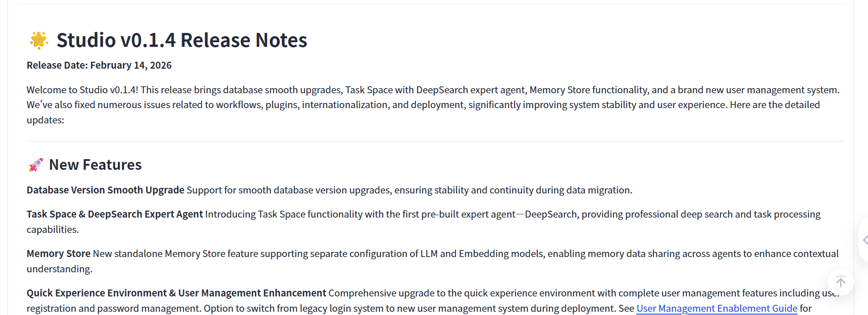Click Quick Experience Environment & User Management Enhancement title
Image resolution: width=868 pixels, height=315 pixels.
click(x=176, y=293)
